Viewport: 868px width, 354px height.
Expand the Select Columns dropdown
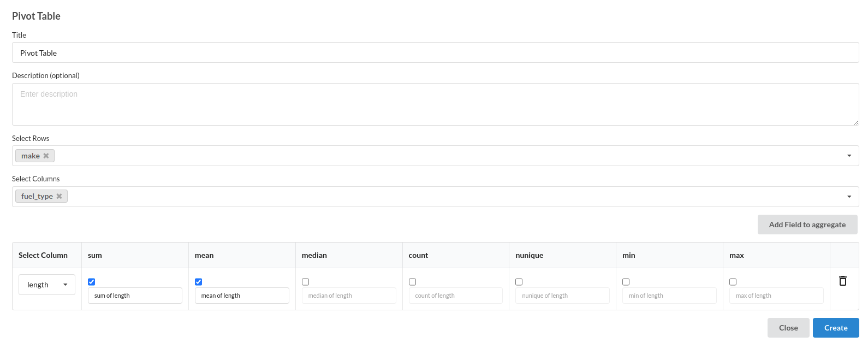[849, 196]
